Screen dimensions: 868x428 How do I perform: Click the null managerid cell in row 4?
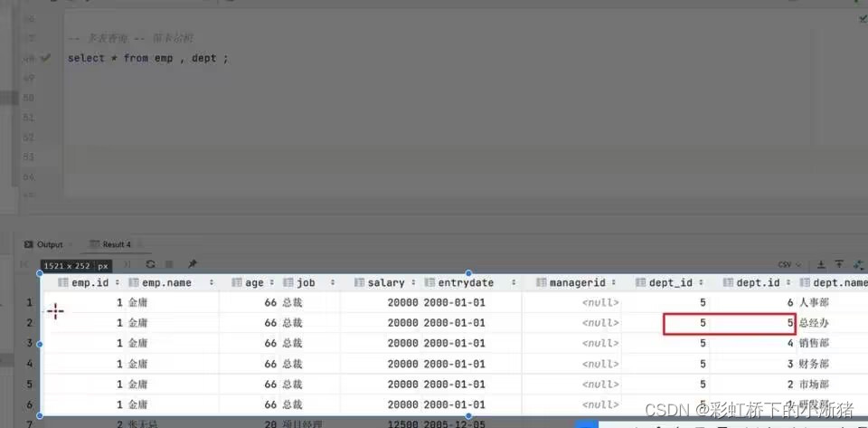coord(600,364)
